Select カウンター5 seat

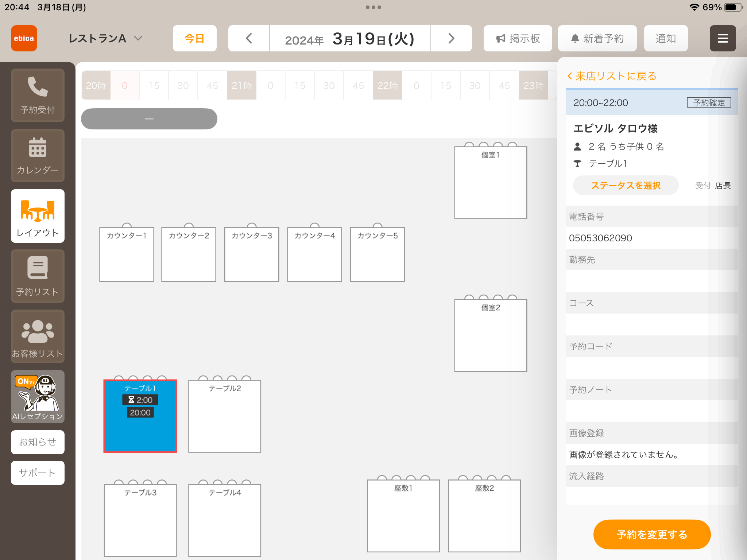378,254
